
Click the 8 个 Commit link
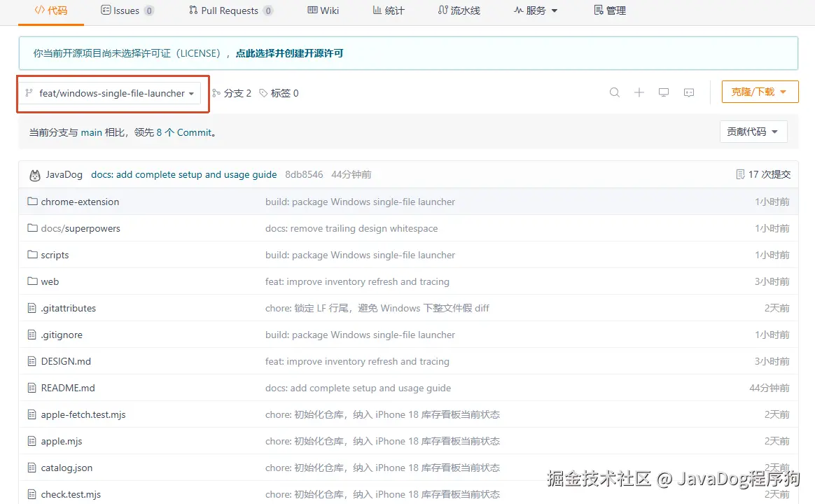tap(184, 132)
